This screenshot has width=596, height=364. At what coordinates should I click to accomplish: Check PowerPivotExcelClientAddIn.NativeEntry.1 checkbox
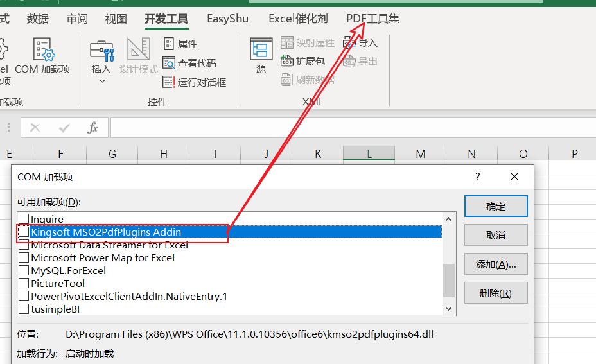(x=24, y=297)
